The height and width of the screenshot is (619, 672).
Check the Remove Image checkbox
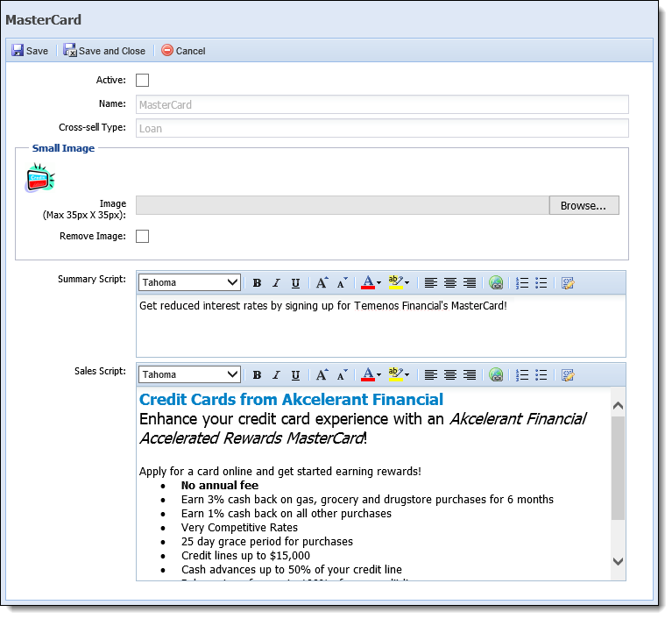[x=142, y=237]
